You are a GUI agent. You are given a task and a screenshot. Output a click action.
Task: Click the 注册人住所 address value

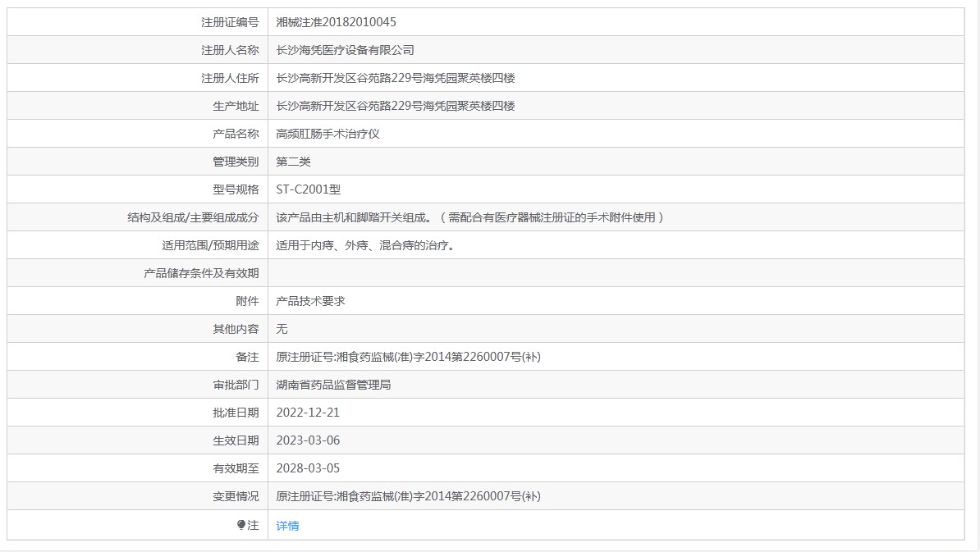pyautogui.click(x=396, y=78)
